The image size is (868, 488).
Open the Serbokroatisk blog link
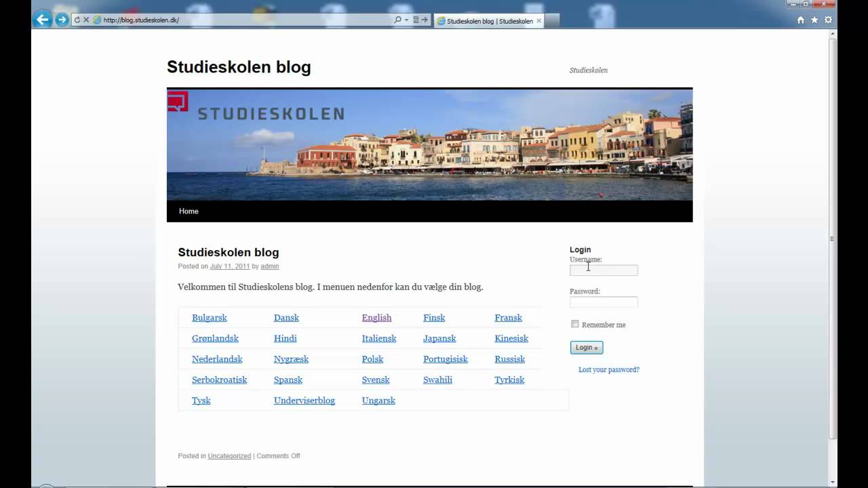pyautogui.click(x=219, y=380)
